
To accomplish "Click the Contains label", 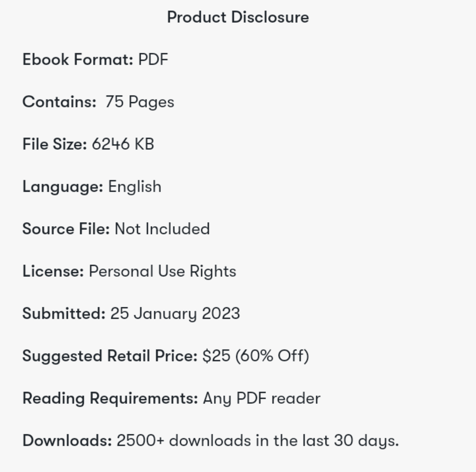I will click(x=59, y=102).
